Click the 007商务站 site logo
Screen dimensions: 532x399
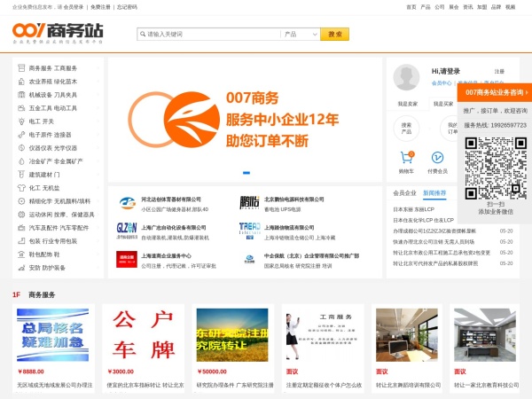coord(58,34)
